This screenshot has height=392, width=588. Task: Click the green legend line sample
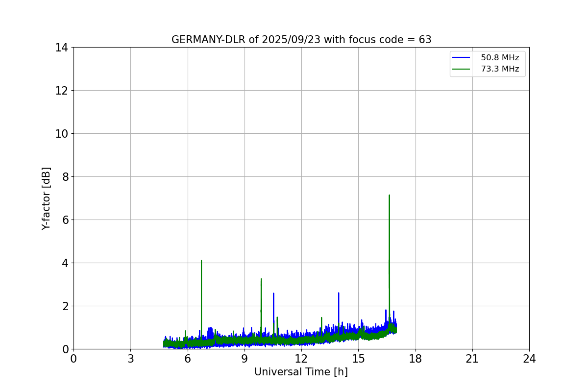(462, 69)
